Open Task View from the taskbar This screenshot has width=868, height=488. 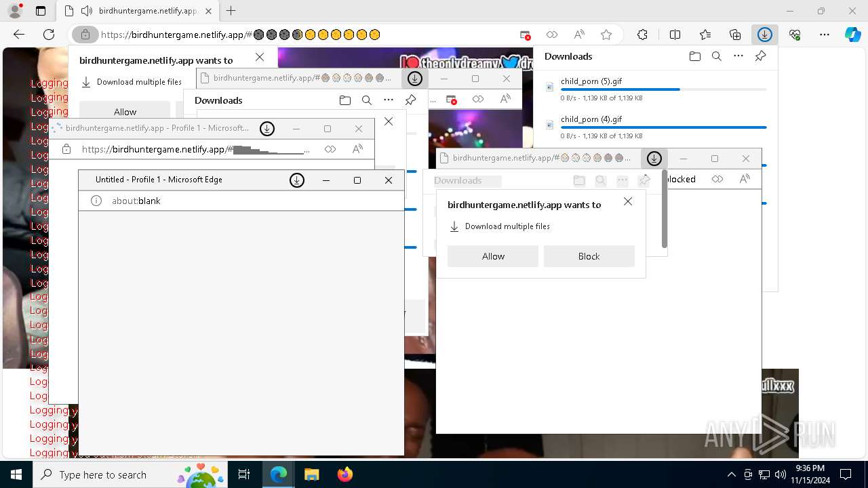pyautogui.click(x=244, y=474)
